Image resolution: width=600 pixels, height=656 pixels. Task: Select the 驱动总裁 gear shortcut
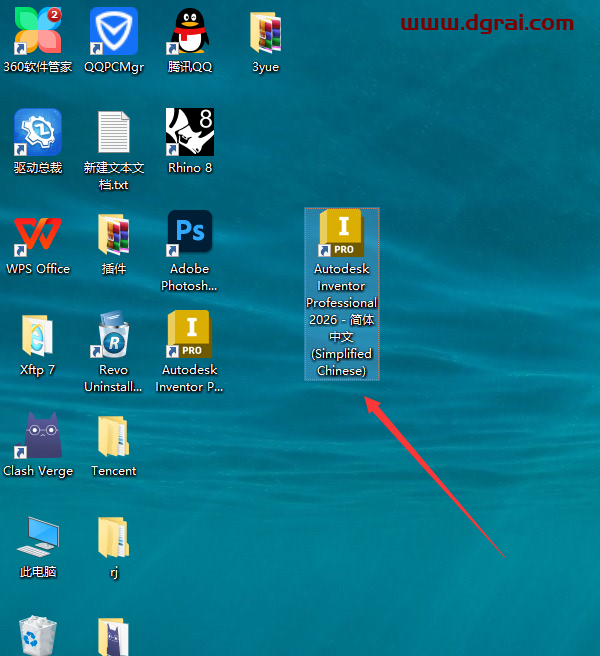click(x=38, y=132)
